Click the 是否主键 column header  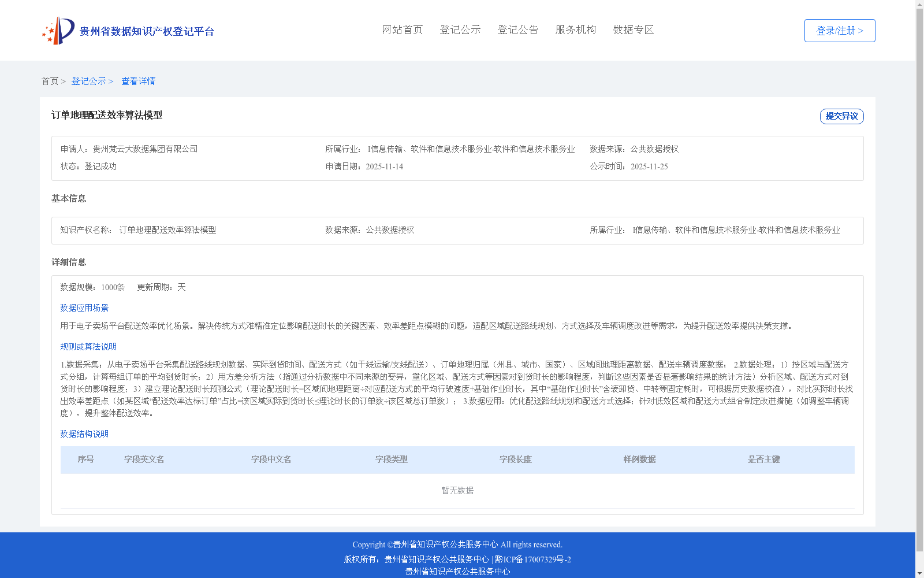[764, 460]
